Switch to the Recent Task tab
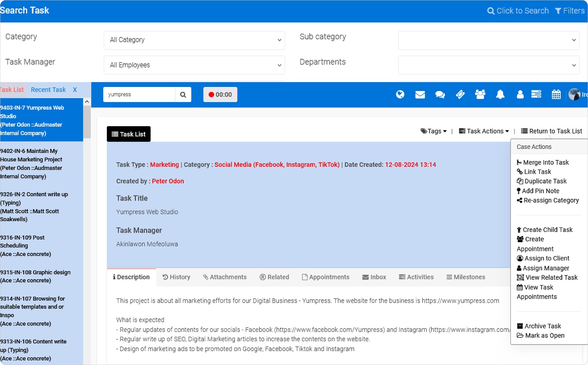Viewport: 588px width, 365px height. (48, 90)
